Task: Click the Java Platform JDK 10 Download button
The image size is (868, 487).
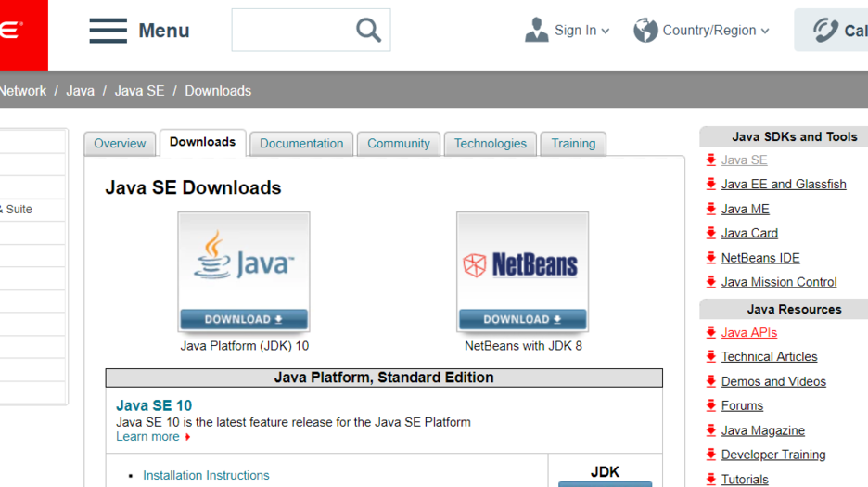Action: (x=244, y=320)
